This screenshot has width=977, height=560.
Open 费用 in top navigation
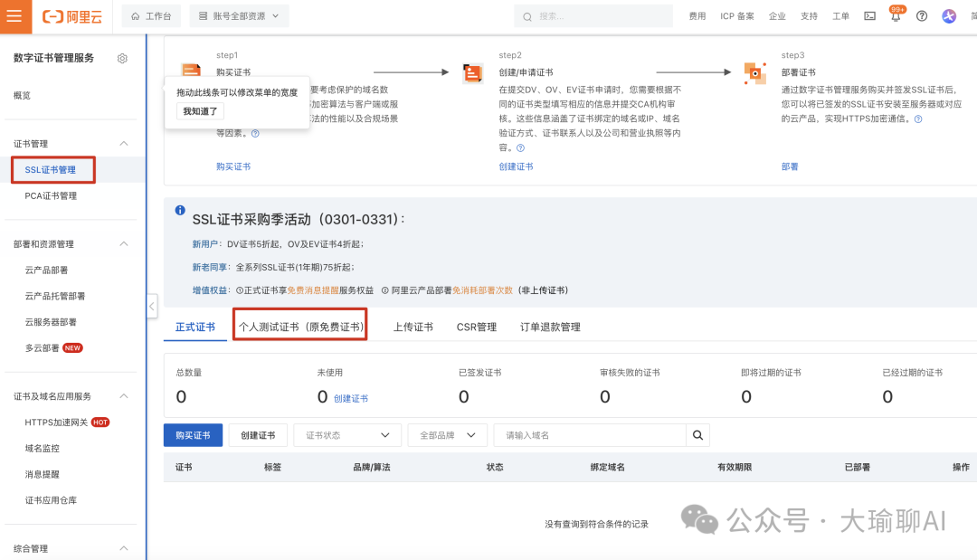tap(697, 16)
